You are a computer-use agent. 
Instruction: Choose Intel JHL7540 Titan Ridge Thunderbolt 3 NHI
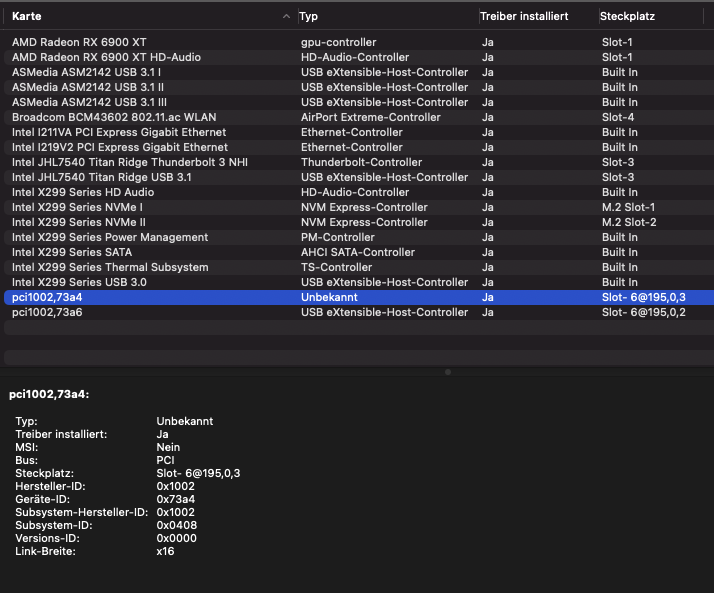[130, 162]
